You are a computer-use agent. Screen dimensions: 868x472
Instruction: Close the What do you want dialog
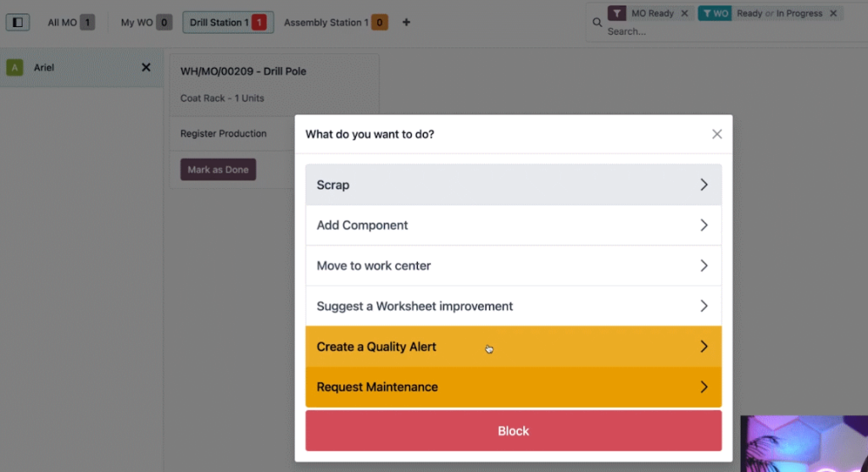(717, 134)
